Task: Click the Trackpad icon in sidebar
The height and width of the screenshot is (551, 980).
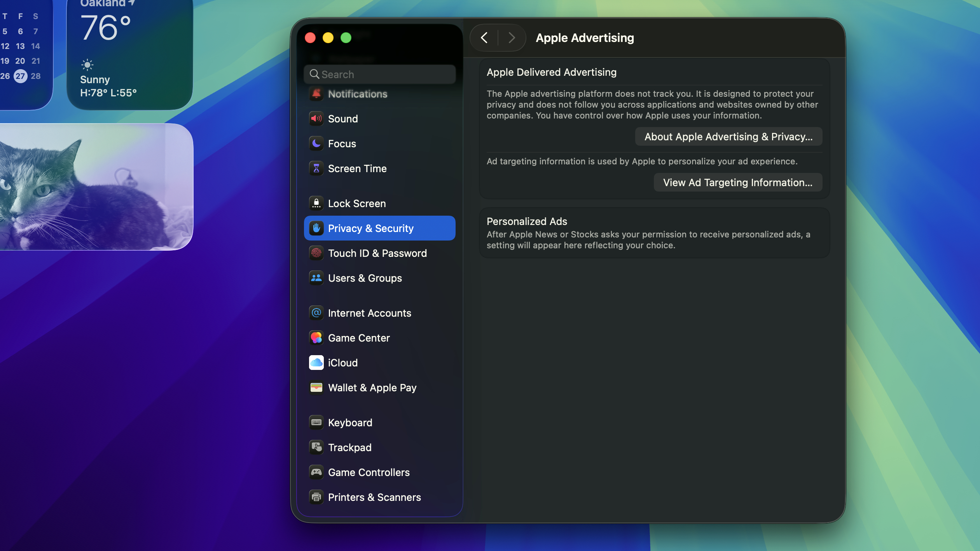Action: 316,447
